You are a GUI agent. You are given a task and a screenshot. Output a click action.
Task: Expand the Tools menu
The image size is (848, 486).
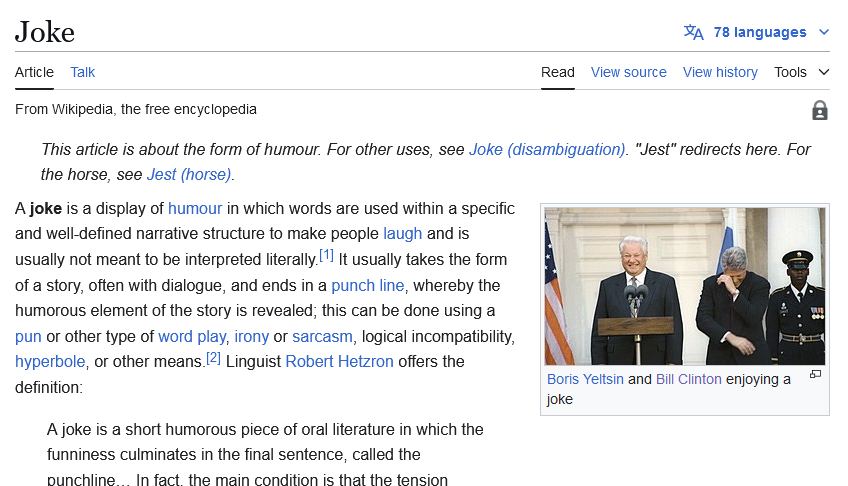(802, 72)
